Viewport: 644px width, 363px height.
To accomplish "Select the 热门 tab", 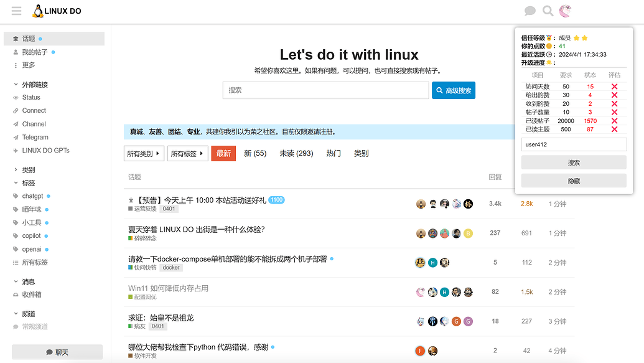I will 334,153.
